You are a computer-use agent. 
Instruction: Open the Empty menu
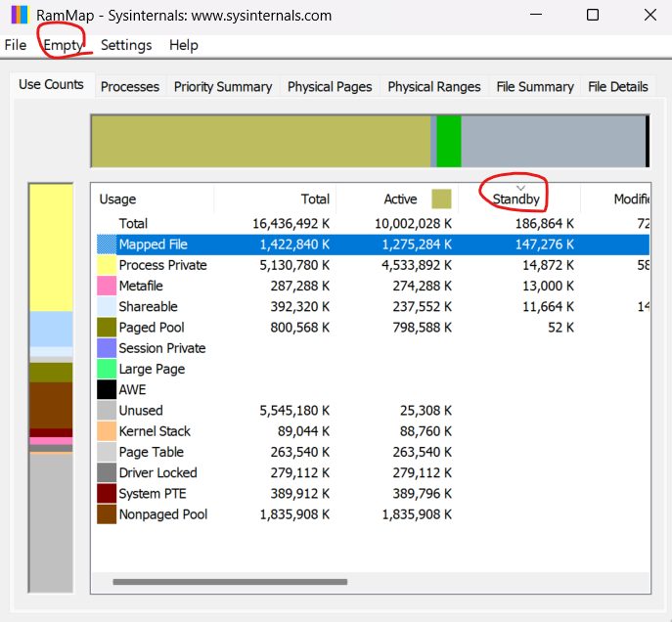coord(63,45)
